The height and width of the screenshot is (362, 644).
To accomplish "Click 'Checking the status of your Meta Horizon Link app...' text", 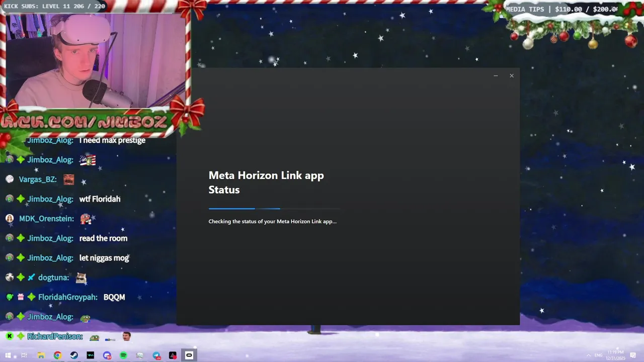I will point(272,221).
